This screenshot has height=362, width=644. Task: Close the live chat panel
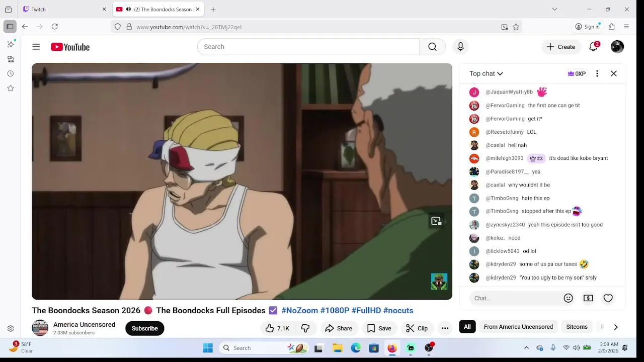pyautogui.click(x=614, y=73)
